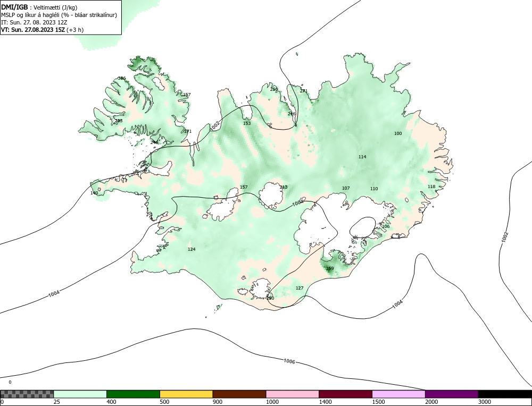
Task: Select the yellow 500–900 legend swatch
Action: pos(186,394)
